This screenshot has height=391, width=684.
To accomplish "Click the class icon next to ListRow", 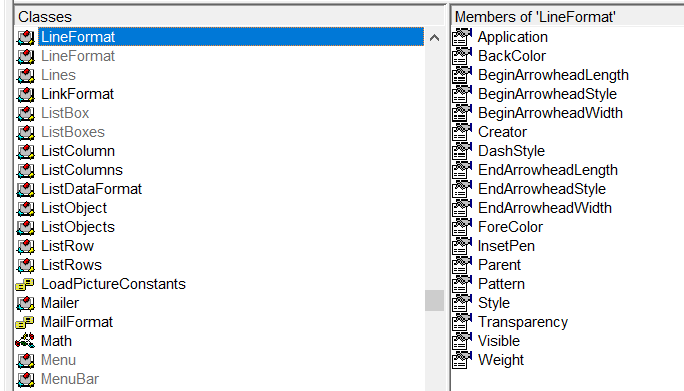I will click(x=25, y=247).
